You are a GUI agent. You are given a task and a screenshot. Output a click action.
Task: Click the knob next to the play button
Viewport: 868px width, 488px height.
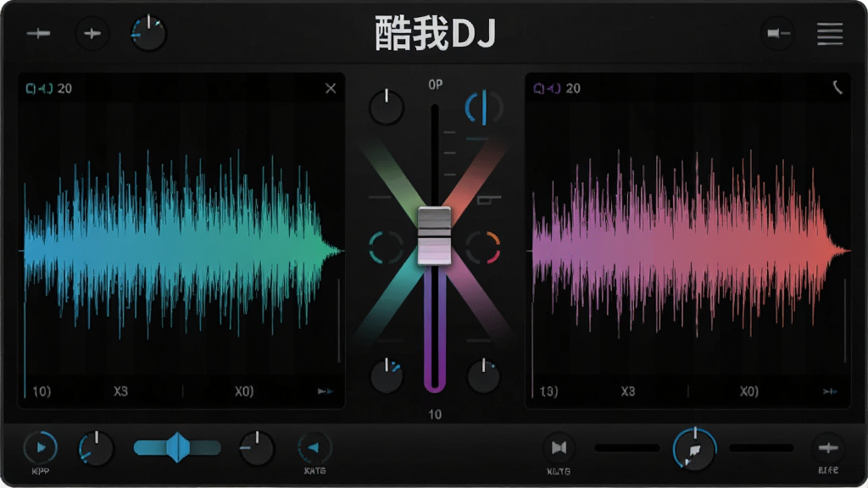coord(96,448)
